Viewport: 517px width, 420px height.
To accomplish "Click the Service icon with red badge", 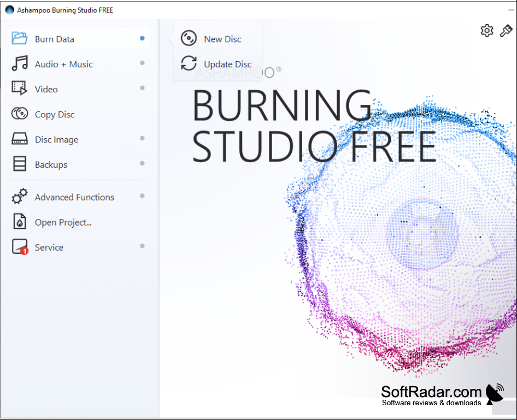I will click(x=20, y=247).
